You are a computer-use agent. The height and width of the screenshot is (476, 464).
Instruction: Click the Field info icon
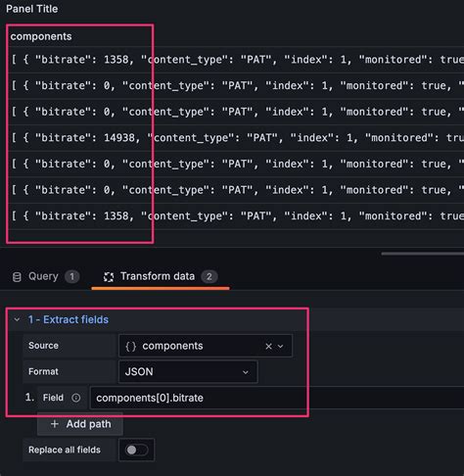click(x=76, y=398)
